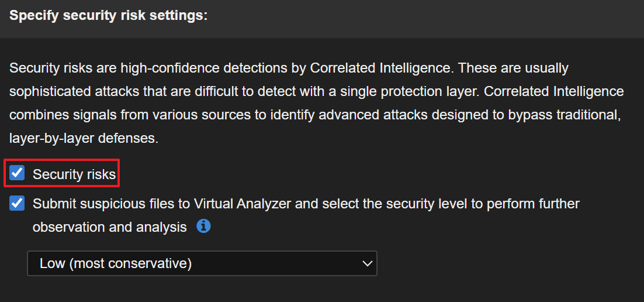Click the 'Security risks' checkbox label
644x302 pixels.
tap(74, 174)
